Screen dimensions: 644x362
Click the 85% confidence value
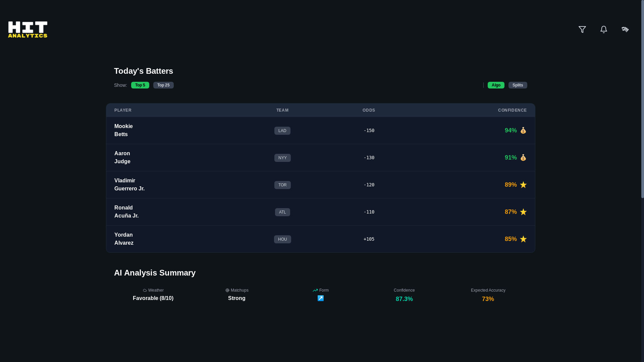pyautogui.click(x=511, y=239)
